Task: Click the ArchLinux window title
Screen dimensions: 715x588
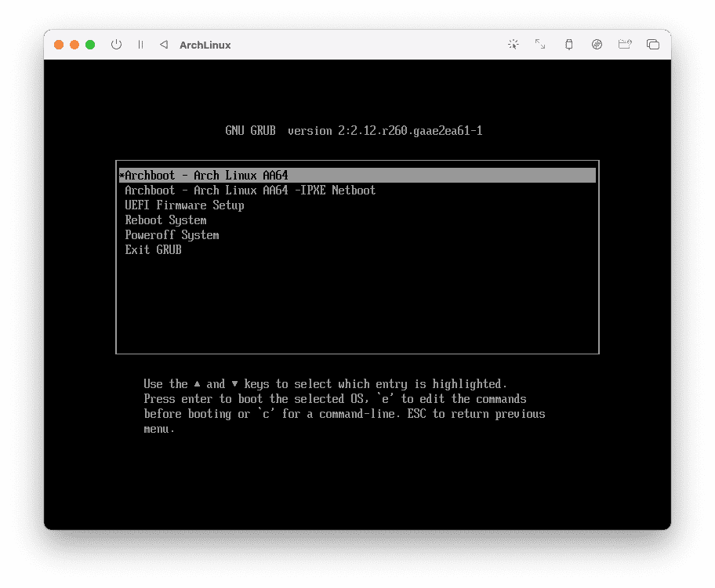Action: [x=205, y=45]
